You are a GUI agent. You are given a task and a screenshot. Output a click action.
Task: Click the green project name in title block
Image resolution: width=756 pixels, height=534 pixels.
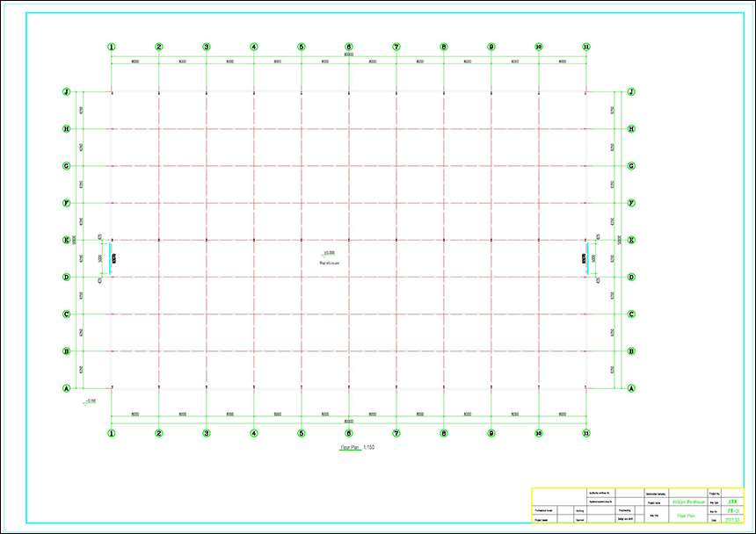click(x=688, y=502)
